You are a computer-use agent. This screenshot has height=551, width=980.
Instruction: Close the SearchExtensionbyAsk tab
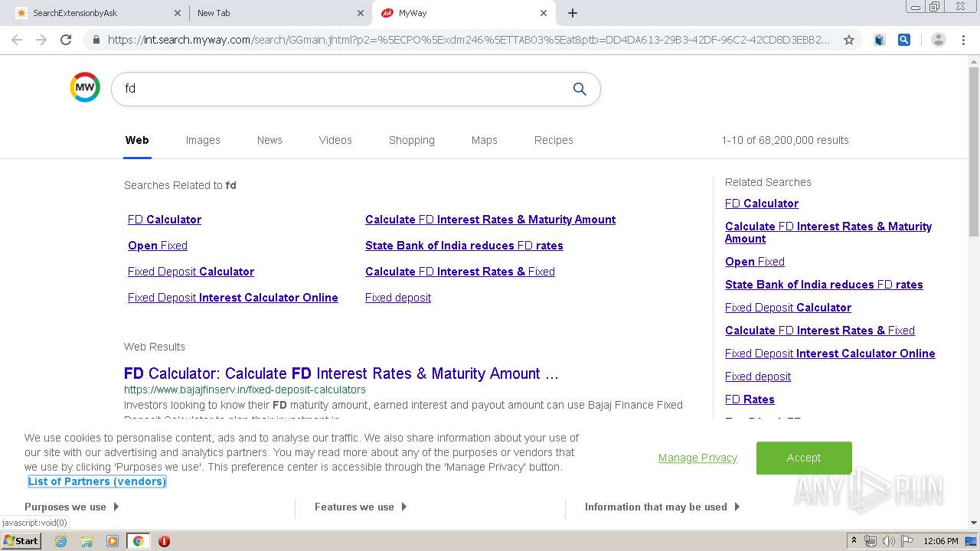click(x=178, y=13)
